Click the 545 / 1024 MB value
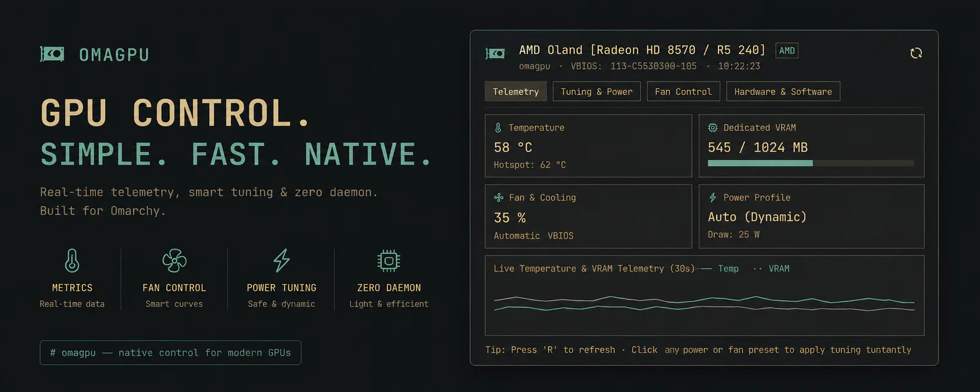This screenshot has width=980, height=392. [x=758, y=148]
